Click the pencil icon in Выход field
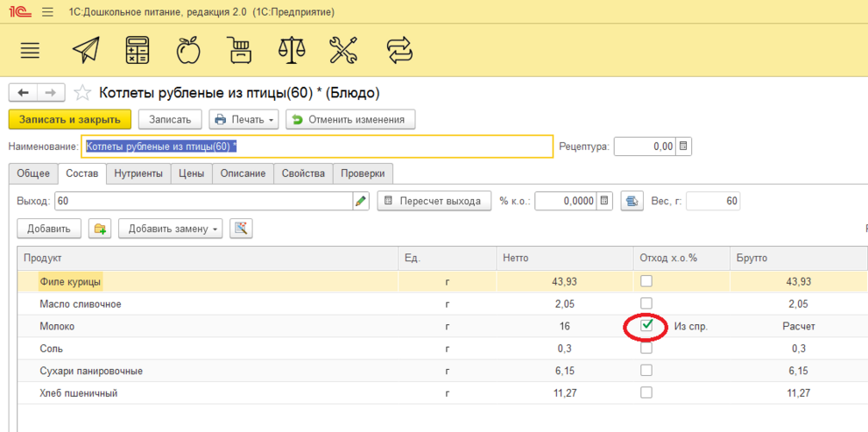The width and height of the screenshot is (868, 432). (361, 202)
